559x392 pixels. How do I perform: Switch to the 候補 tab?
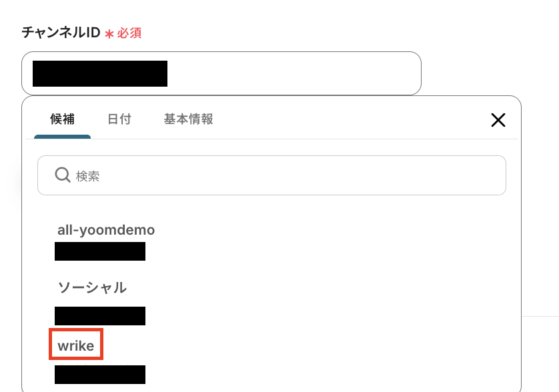point(63,119)
